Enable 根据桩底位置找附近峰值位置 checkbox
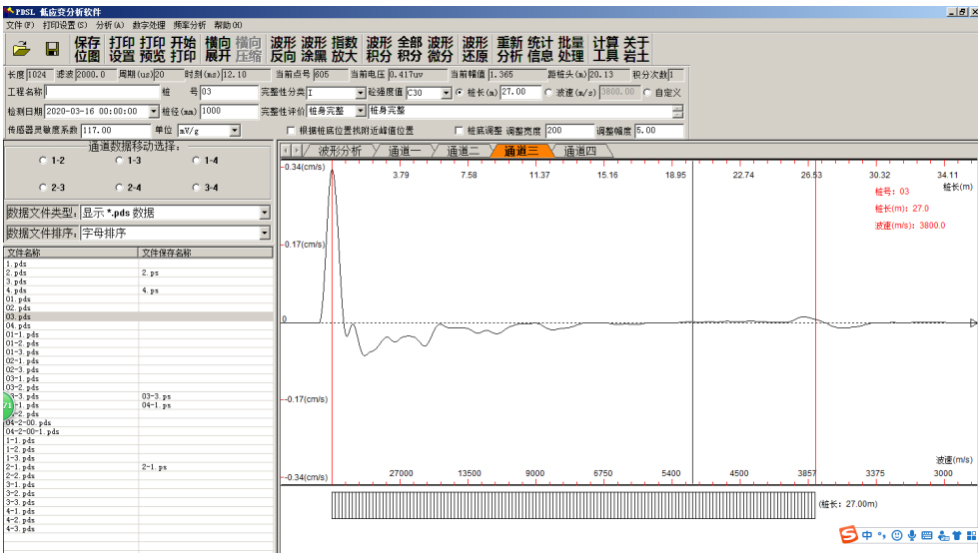Image resolution: width=980 pixels, height=560 pixels. pos(291,131)
